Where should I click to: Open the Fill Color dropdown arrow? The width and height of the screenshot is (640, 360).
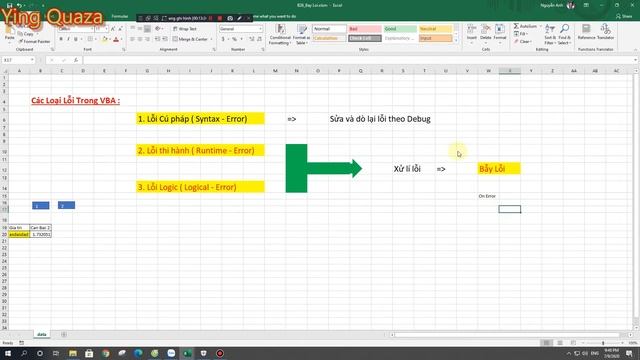109,39
